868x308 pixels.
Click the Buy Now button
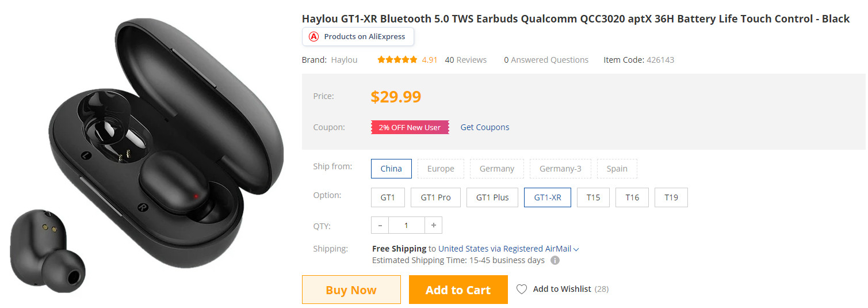[351, 290]
